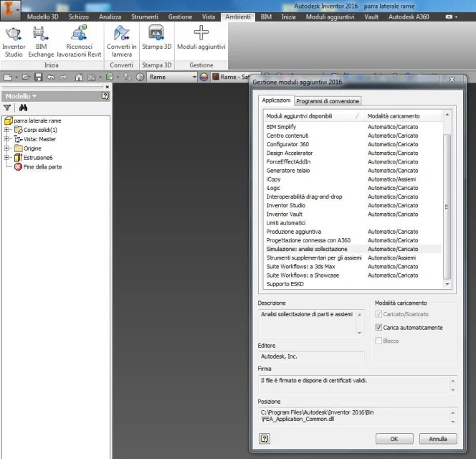Viewport: 476px width, 459px height.
Task: Undo the last action
Action: point(51,77)
